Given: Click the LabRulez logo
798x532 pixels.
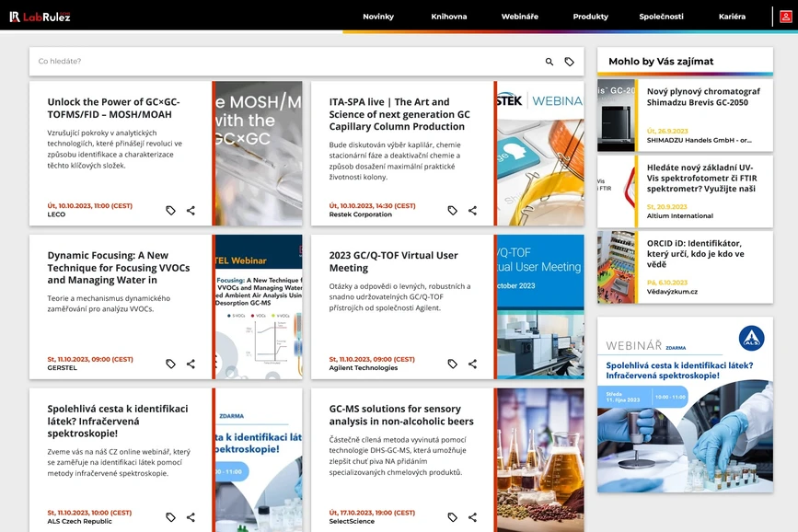Looking at the screenshot, I should [x=40, y=17].
